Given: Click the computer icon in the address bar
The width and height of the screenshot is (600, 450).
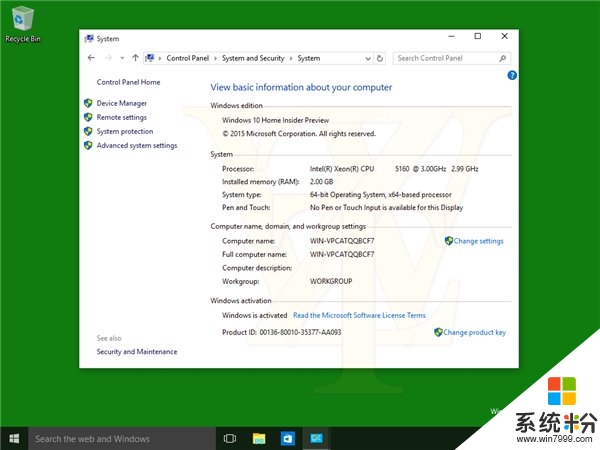Looking at the screenshot, I should (x=150, y=58).
